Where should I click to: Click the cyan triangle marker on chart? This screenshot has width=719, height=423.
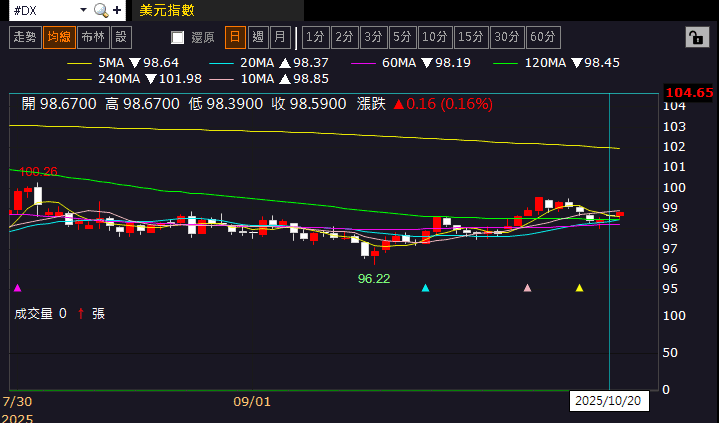[426, 288]
